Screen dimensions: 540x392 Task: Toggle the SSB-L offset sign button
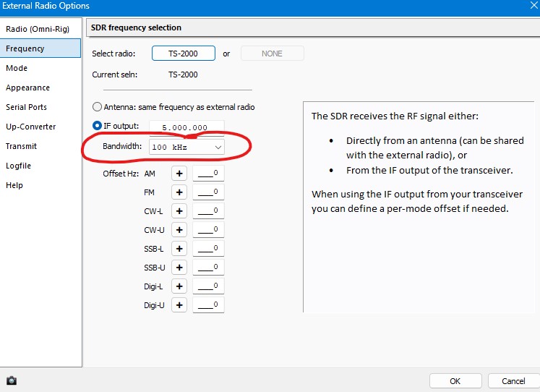(179, 249)
